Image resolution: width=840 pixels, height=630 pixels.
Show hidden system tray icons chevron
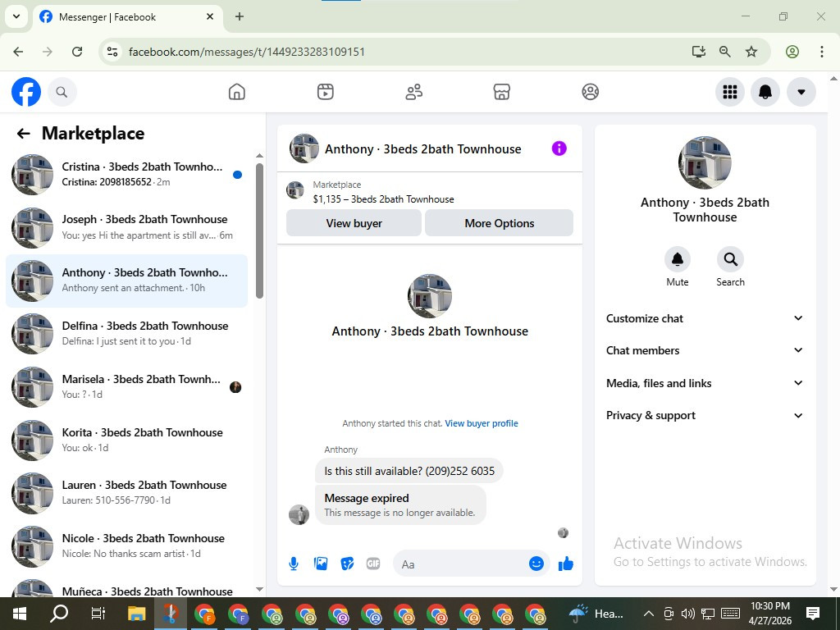coord(648,614)
